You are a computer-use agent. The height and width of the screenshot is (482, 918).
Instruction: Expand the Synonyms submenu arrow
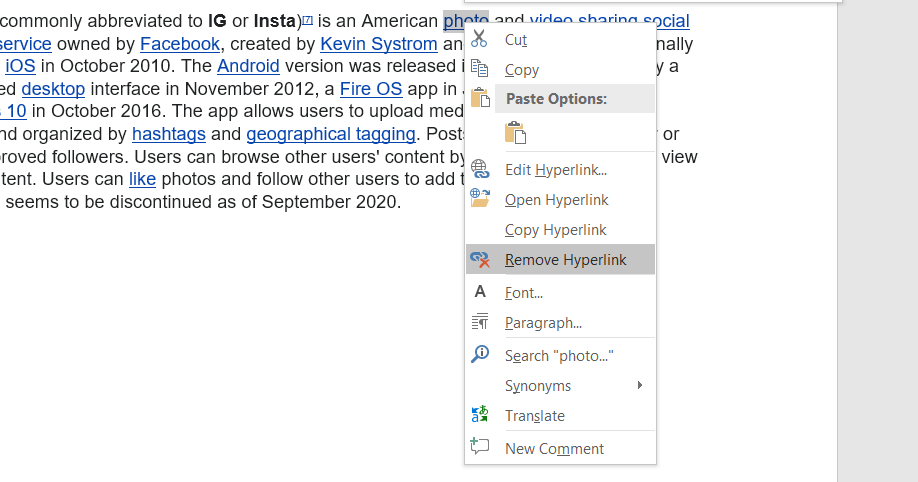pyautogui.click(x=640, y=385)
